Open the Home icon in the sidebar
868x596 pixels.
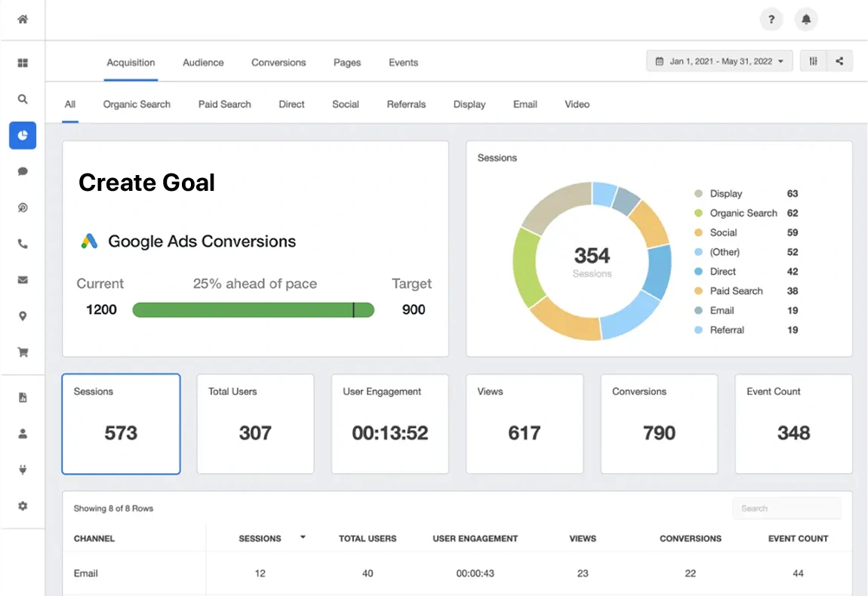23,20
